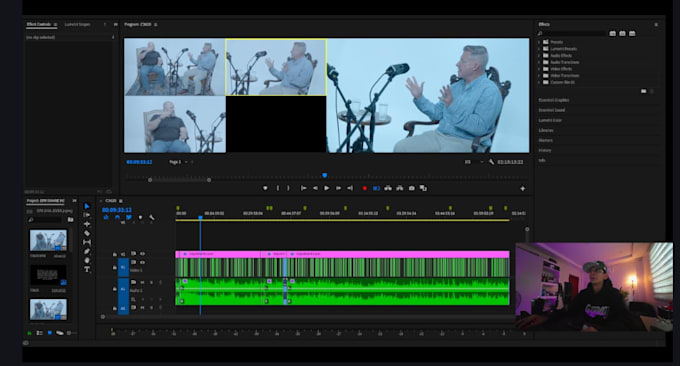The image size is (680, 366).
Task: Select the Track Select Forward tool
Action: click(87, 215)
